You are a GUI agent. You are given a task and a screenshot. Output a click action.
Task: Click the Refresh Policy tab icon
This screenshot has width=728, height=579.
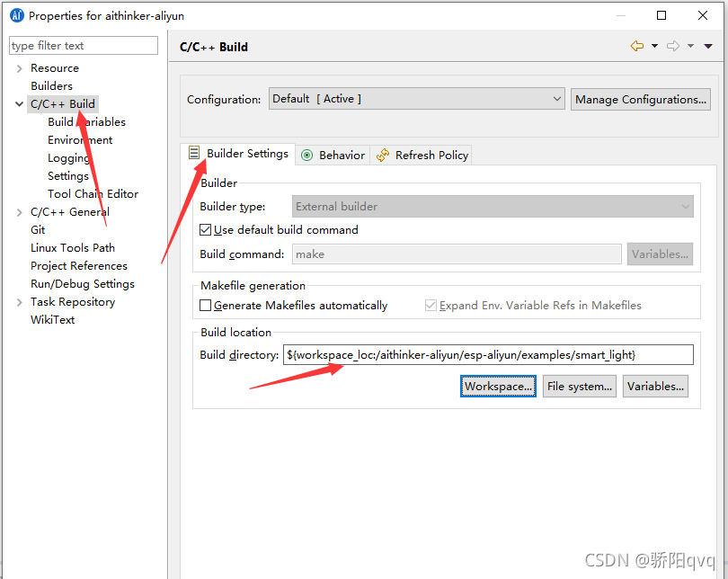[383, 155]
